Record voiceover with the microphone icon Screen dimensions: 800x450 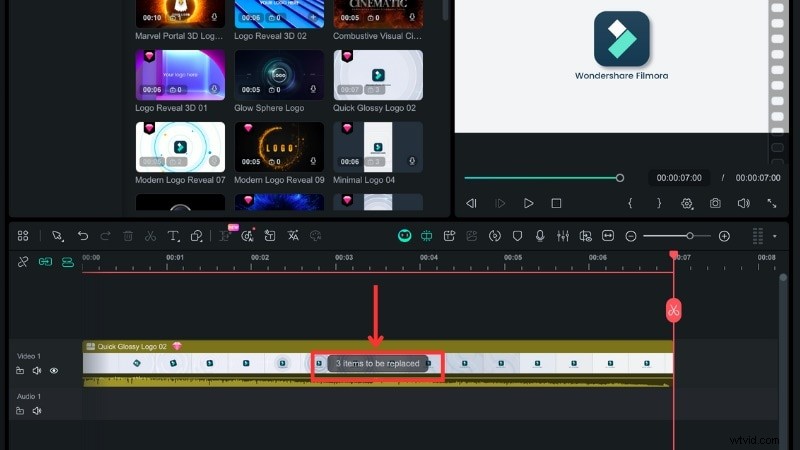tap(540, 236)
